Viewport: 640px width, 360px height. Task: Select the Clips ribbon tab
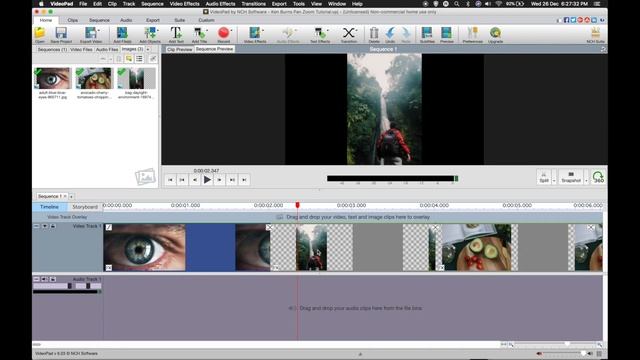tap(73, 20)
